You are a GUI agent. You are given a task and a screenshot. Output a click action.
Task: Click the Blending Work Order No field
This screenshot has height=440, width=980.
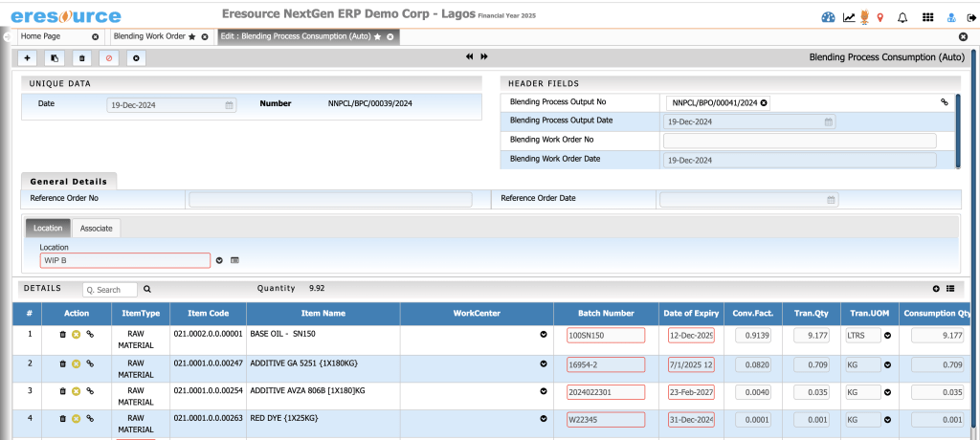pos(799,141)
